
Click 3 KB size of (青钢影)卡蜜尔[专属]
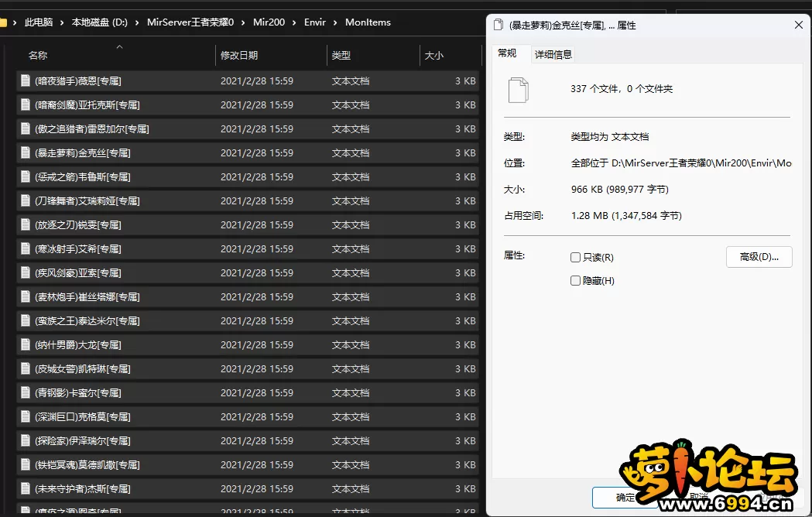click(x=465, y=392)
